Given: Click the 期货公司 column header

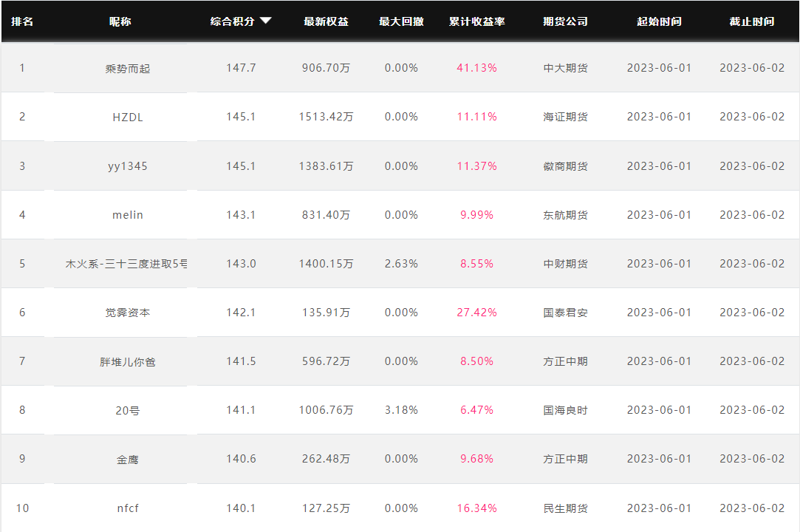Looking at the screenshot, I should 565,21.
